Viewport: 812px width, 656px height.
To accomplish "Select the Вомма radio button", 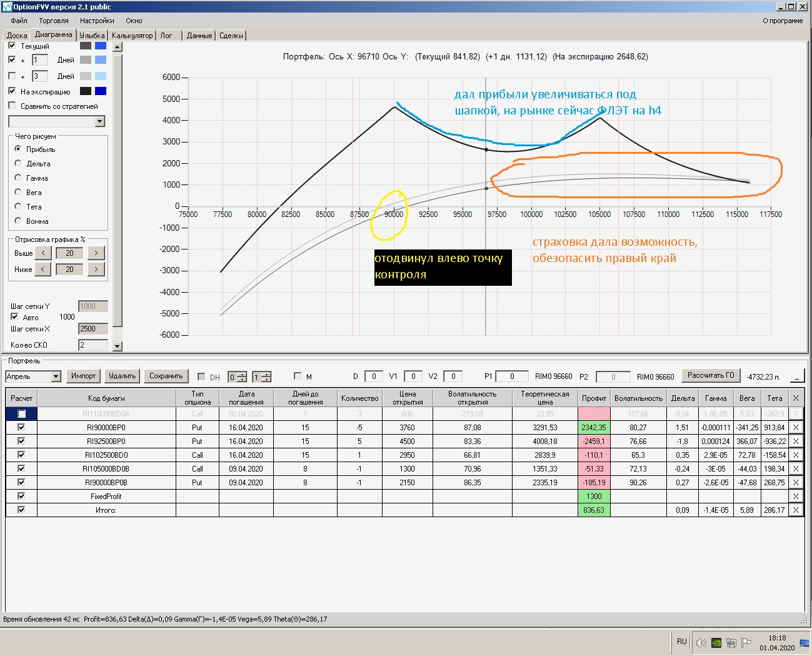I will click(18, 221).
